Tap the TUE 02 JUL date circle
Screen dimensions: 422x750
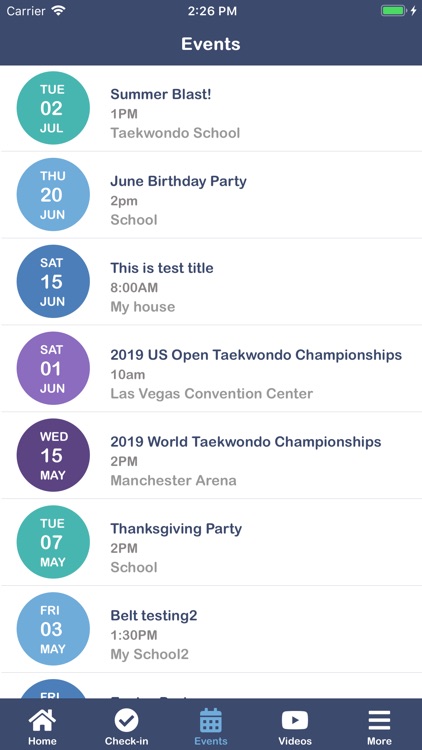coord(53,108)
